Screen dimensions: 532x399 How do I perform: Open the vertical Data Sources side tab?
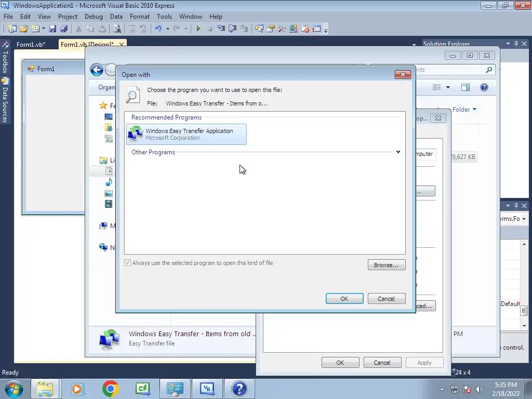tap(5, 100)
